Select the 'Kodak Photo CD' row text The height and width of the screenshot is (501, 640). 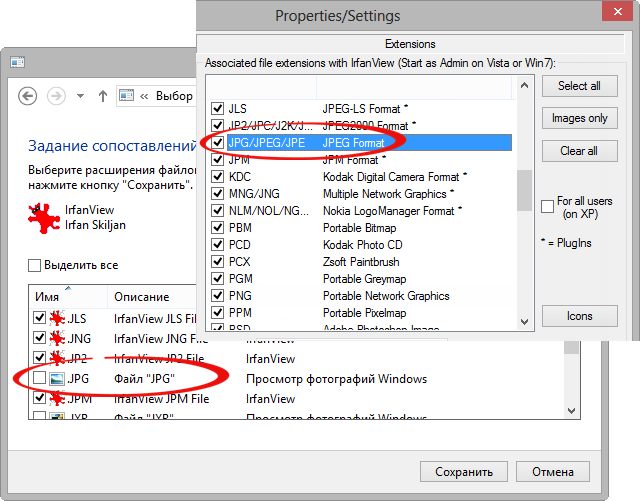(362, 245)
